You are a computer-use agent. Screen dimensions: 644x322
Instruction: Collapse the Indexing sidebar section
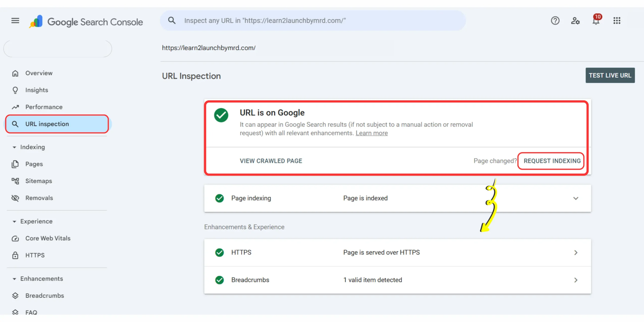click(14, 147)
